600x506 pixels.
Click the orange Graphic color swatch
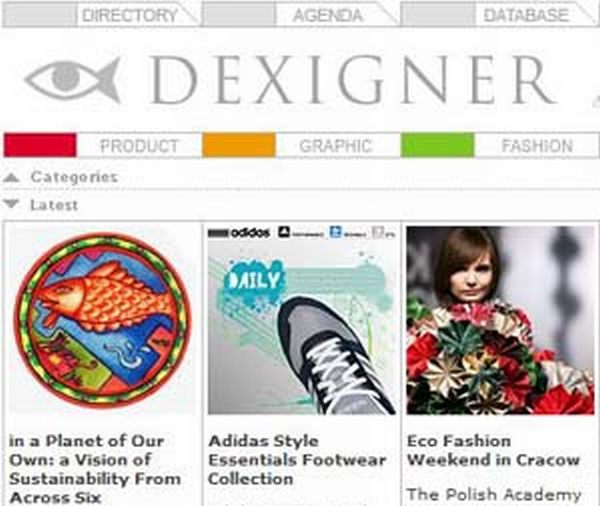[x=239, y=145]
